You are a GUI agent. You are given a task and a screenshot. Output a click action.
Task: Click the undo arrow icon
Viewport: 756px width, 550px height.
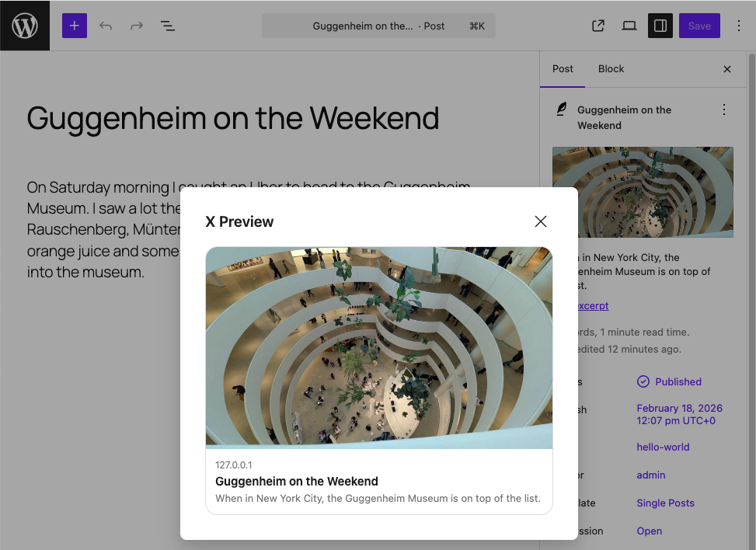tap(106, 26)
